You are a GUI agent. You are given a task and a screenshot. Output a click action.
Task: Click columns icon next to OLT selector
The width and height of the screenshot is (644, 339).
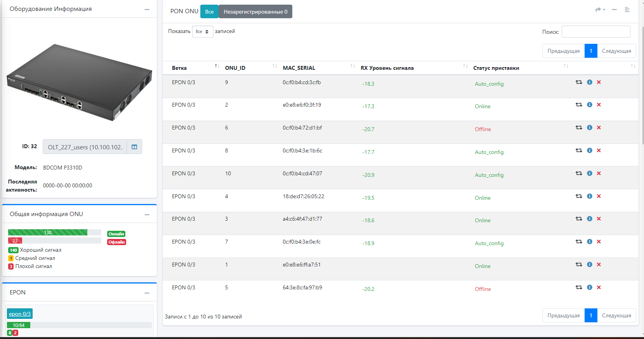pos(134,147)
